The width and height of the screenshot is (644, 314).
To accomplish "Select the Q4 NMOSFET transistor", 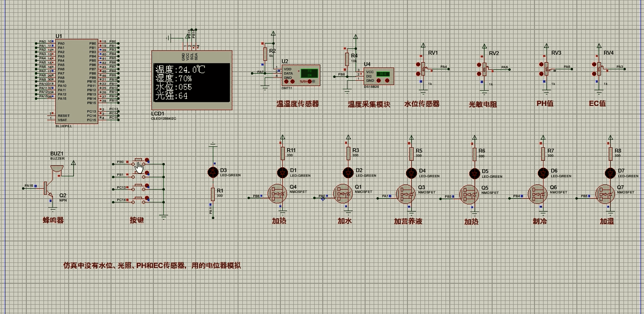I will pyautogui.click(x=278, y=194).
